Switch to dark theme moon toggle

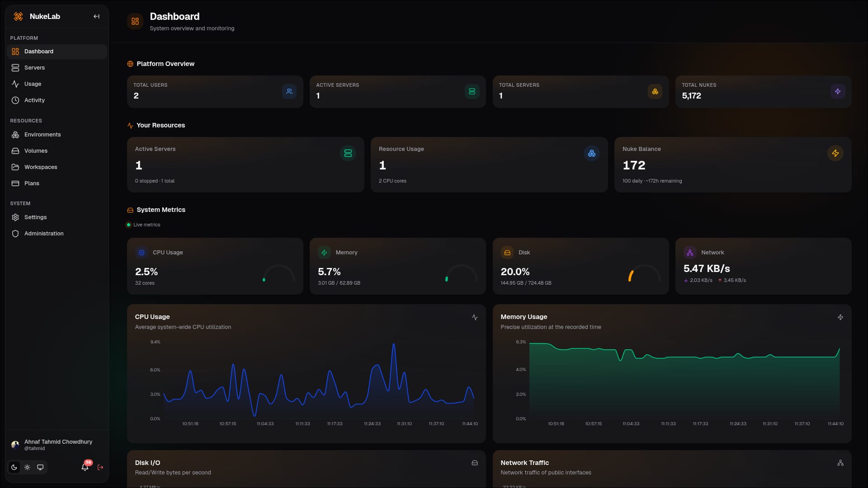(14, 467)
